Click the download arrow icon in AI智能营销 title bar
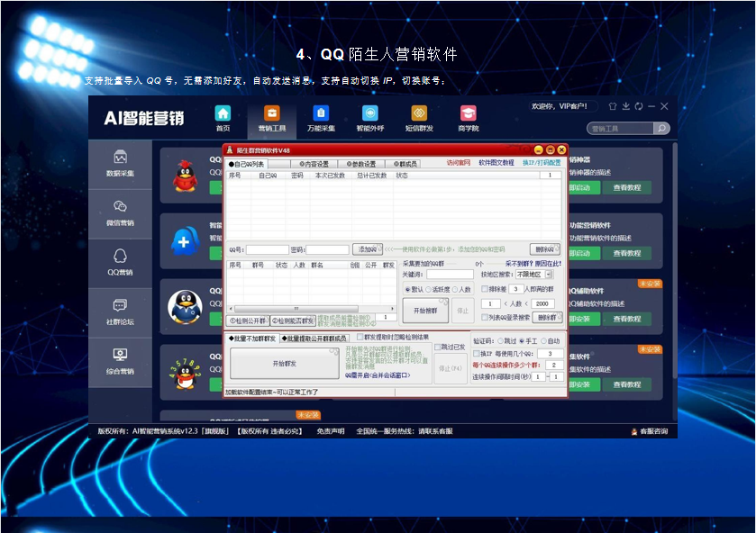The image size is (756, 533). coord(626,106)
